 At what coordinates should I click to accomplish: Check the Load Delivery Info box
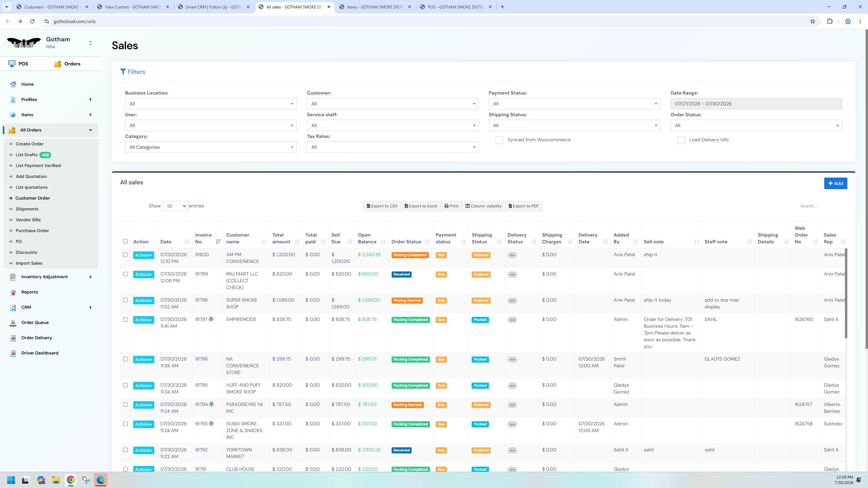[681, 140]
